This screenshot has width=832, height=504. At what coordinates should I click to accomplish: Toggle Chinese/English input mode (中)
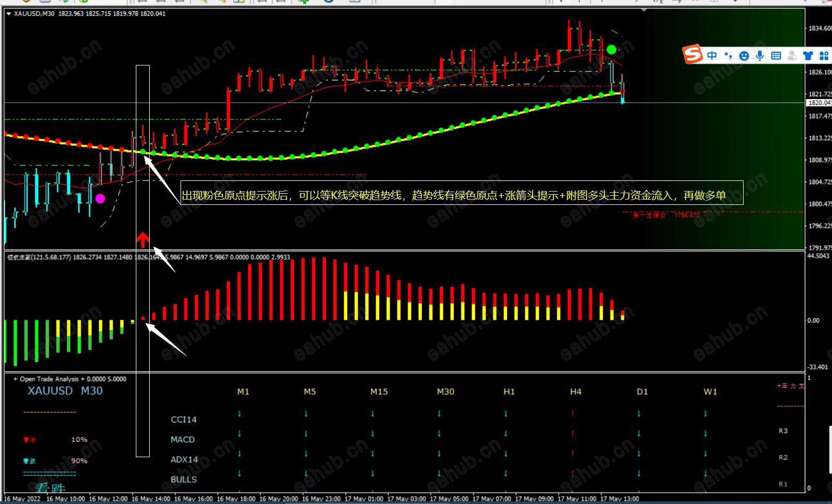712,55
